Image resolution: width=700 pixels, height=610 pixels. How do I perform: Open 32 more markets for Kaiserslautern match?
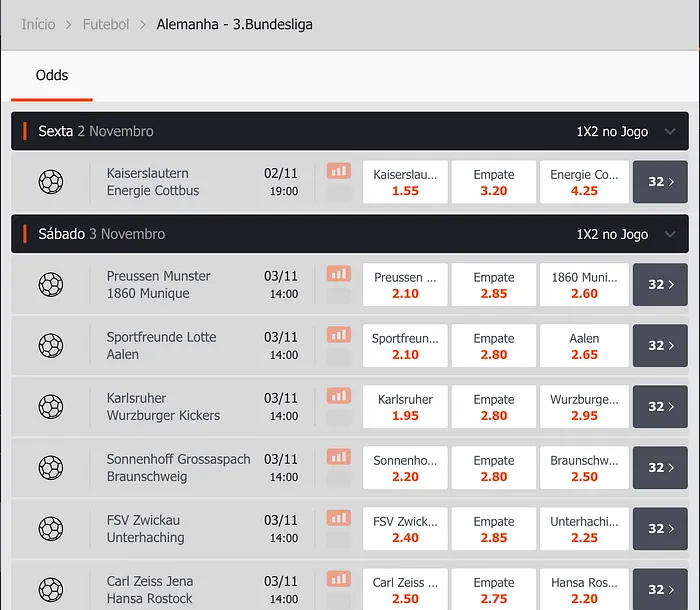[x=660, y=182]
